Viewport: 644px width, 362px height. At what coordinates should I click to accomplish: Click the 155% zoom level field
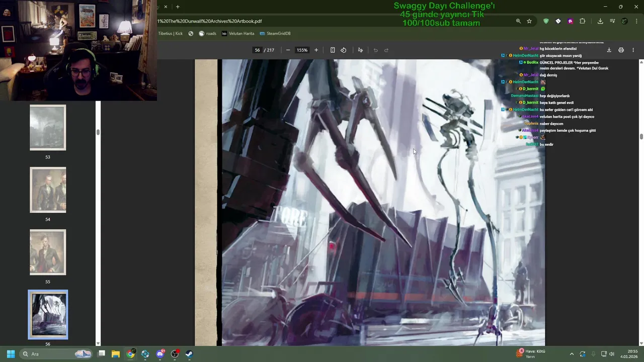point(302,50)
